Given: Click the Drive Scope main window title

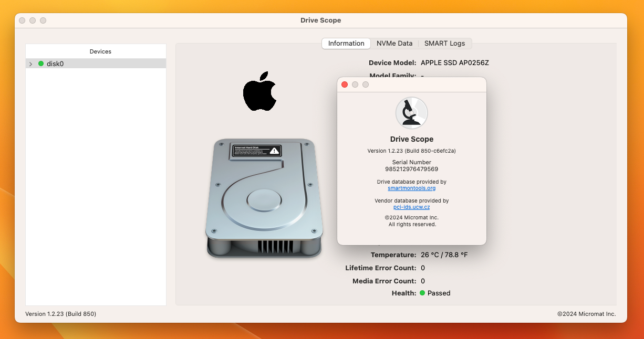Looking at the screenshot, I should pos(321,20).
